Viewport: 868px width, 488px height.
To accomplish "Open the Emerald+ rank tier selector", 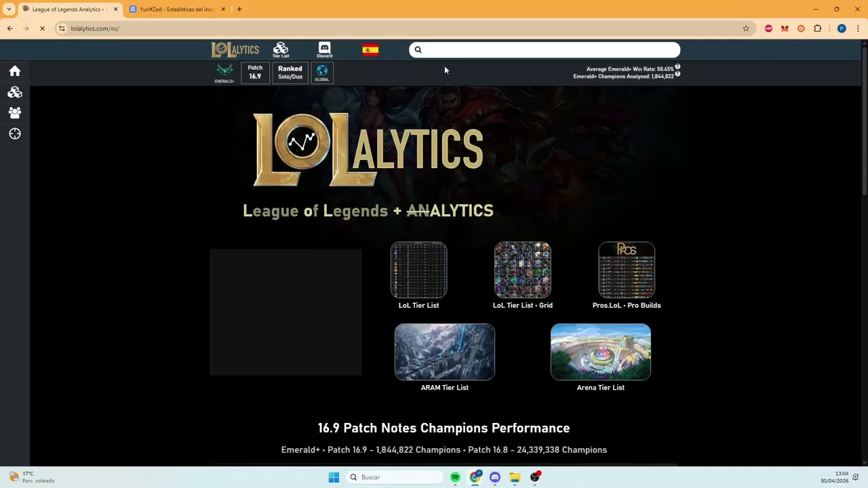I will click(224, 73).
